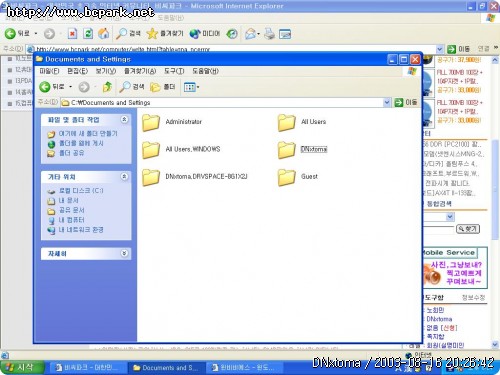
Task: Open Favorites star in Internet Explorer toolbar
Action: [x=165, y=34]
